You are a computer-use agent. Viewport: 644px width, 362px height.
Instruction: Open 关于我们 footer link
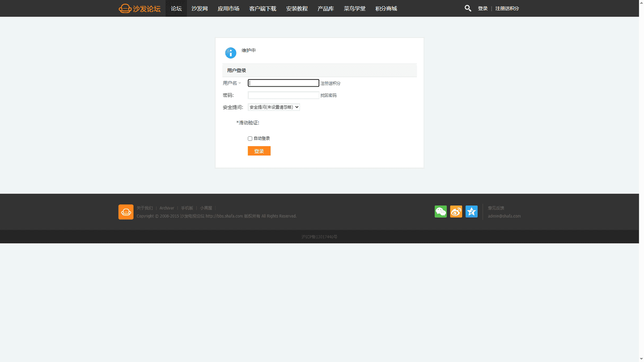[144, 208]
